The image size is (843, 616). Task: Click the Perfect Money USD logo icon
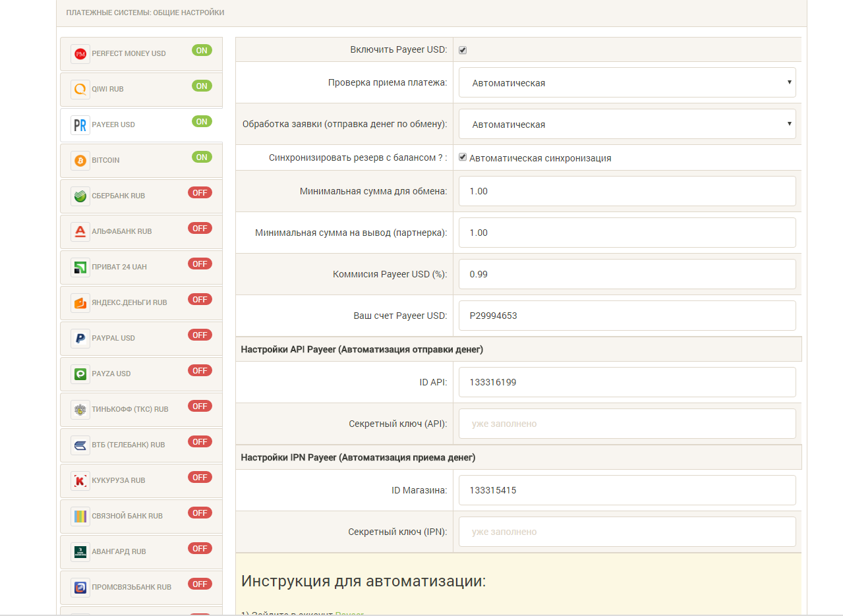[80, 54]
